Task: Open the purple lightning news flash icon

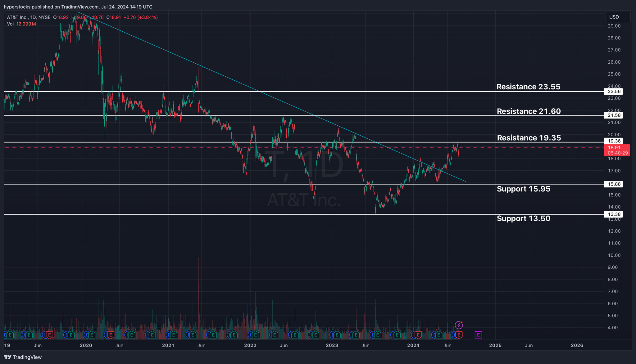Action: [459, 325]
